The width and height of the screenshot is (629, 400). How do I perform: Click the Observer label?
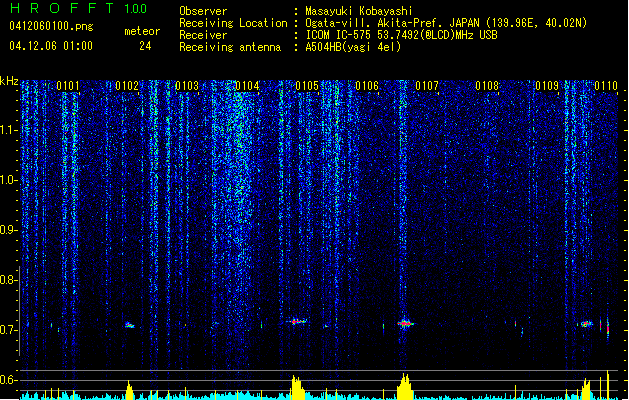point(203,11)
